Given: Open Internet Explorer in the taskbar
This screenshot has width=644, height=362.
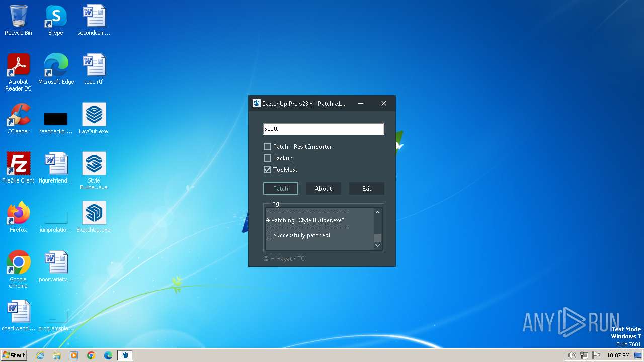Looking at the screenshot, I should [40, 355].
